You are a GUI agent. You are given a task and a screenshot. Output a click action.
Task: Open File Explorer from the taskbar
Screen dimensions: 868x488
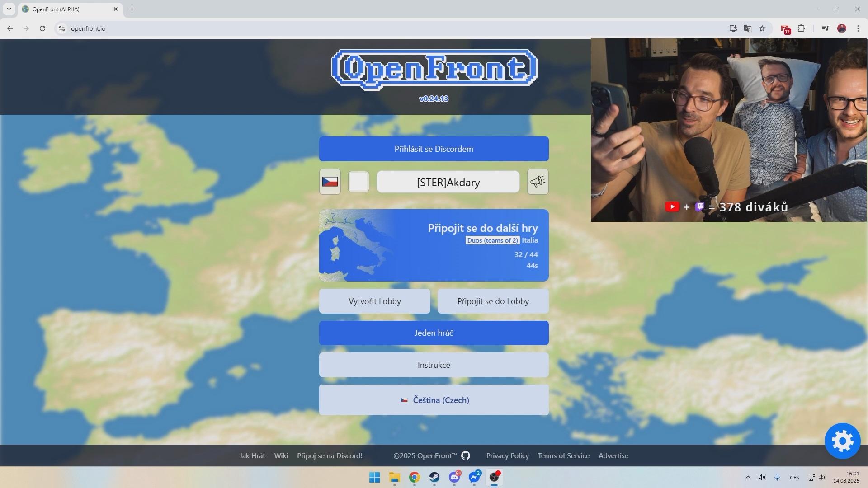[x=395, y=477]
